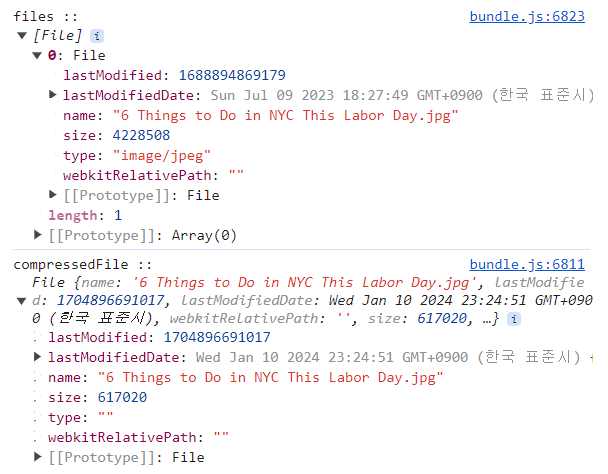Select file name under '0: File'
Viewport: 608px width, 474px height.
pos(285,116)
